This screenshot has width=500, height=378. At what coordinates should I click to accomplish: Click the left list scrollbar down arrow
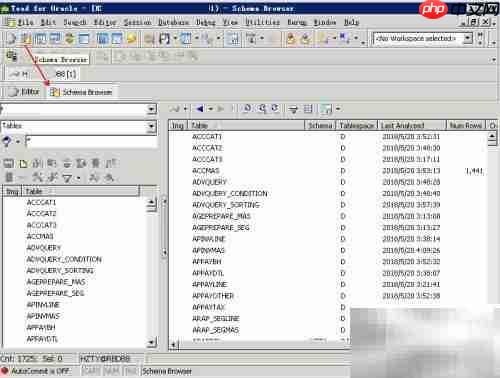pos(151,342)
